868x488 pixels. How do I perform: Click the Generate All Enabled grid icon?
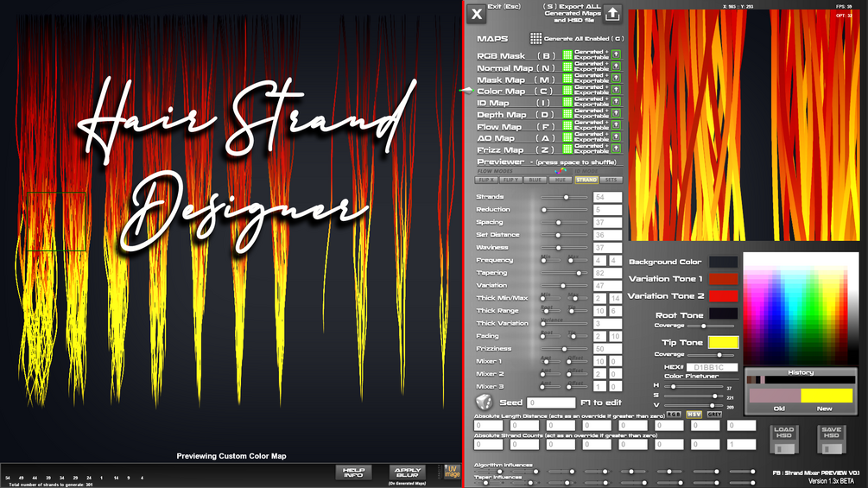[535, 38]
